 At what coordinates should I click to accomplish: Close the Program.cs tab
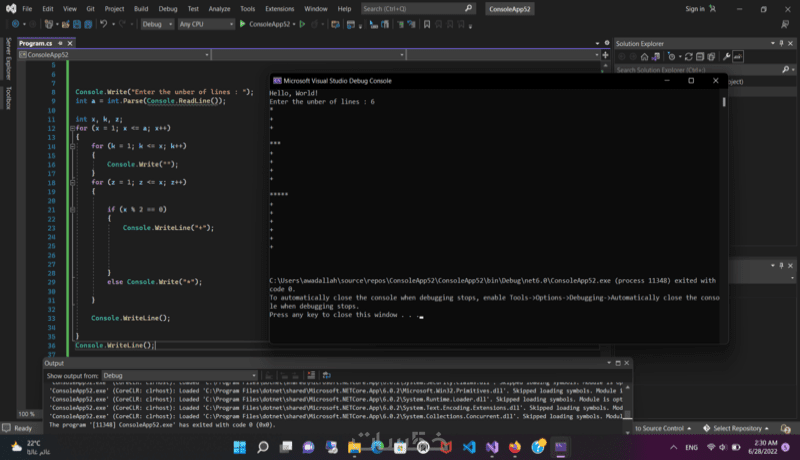[70, 43]
